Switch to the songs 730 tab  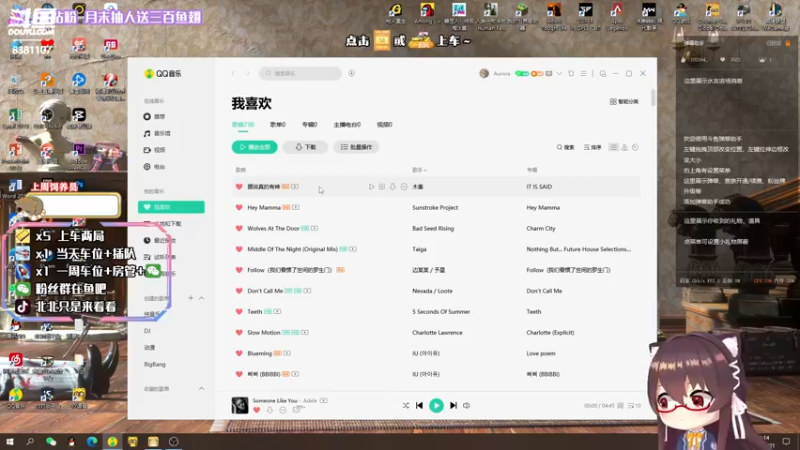[243, 124]
